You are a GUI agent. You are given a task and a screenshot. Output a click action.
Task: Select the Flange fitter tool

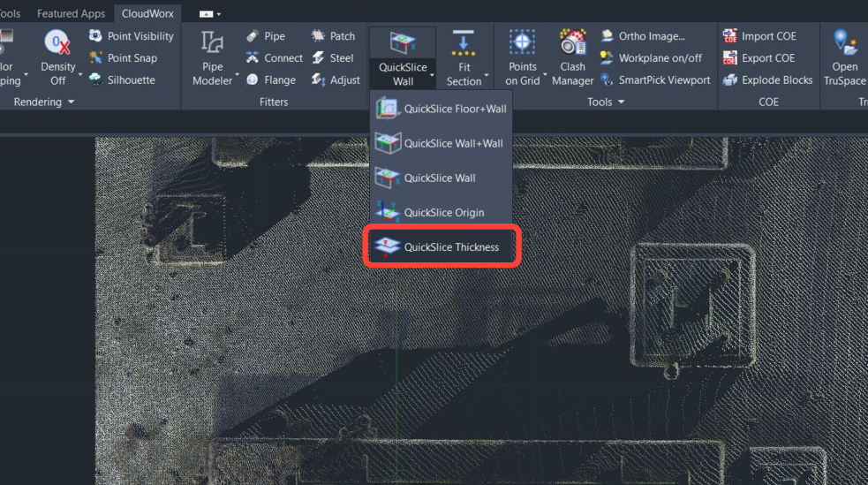click(x=271, y=80)
